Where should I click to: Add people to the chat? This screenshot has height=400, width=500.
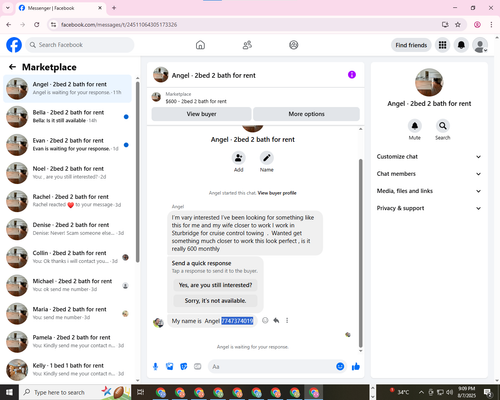click(238, 158)
